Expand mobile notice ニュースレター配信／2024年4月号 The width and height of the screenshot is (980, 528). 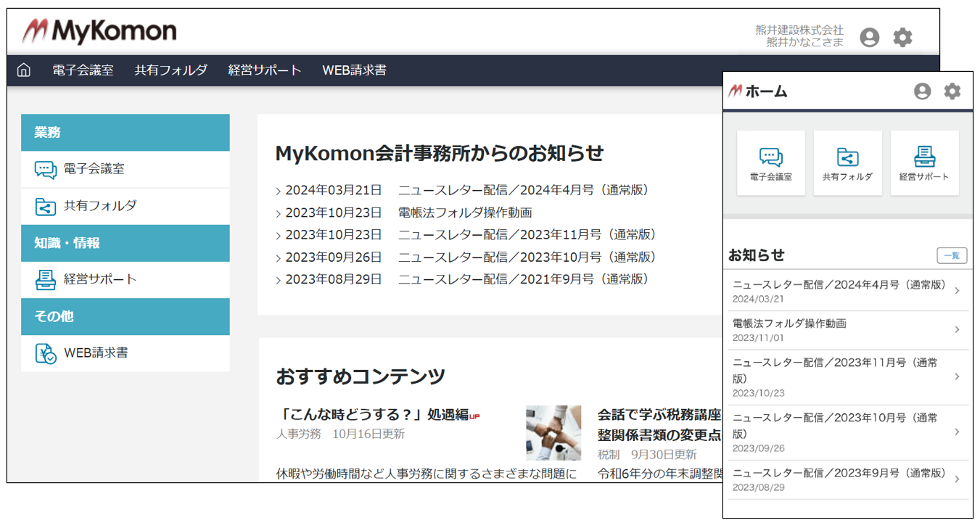(x=847, y=291)
